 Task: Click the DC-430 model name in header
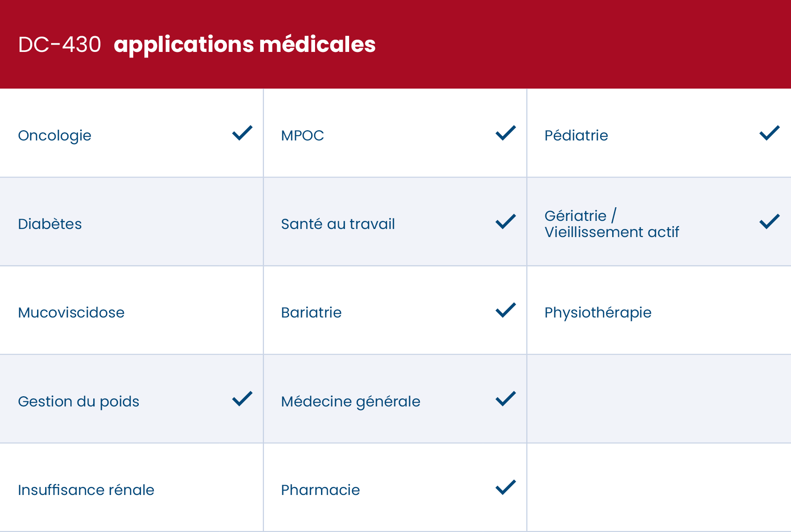60,44
